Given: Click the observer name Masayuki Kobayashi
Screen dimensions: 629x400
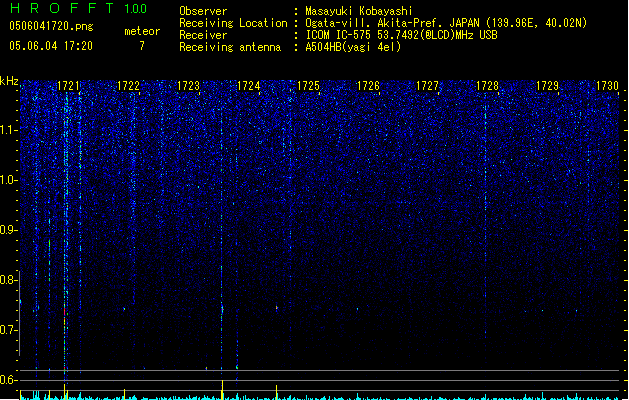Looking at the screenshot, I should (x=359, y=11).
